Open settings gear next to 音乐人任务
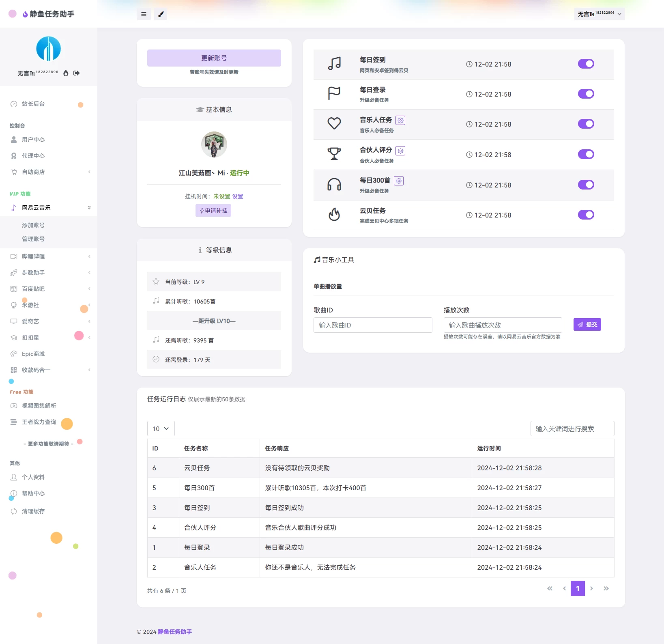 [x=400, y=121]
